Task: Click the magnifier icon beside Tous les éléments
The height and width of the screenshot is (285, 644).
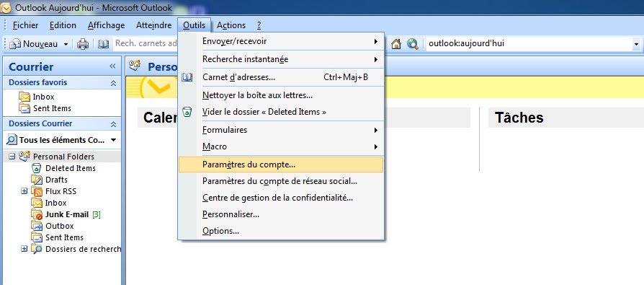Action: [12, 140]
